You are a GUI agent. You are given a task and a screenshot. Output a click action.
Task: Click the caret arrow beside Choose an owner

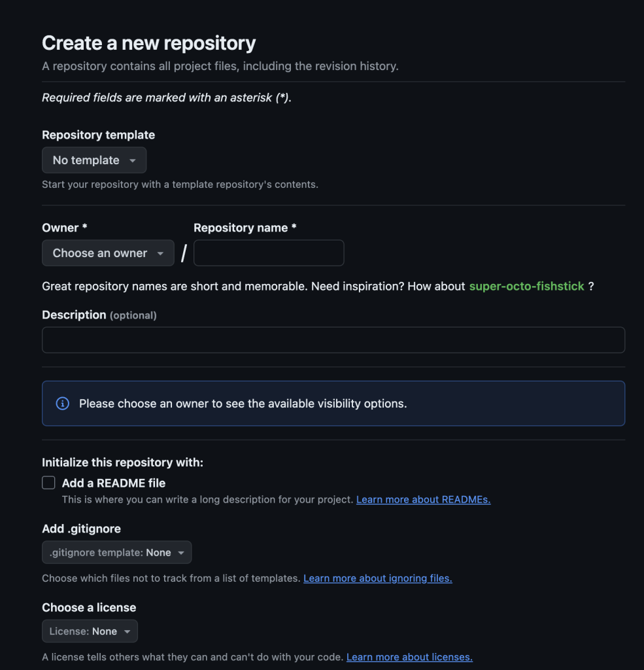point(160,253)
